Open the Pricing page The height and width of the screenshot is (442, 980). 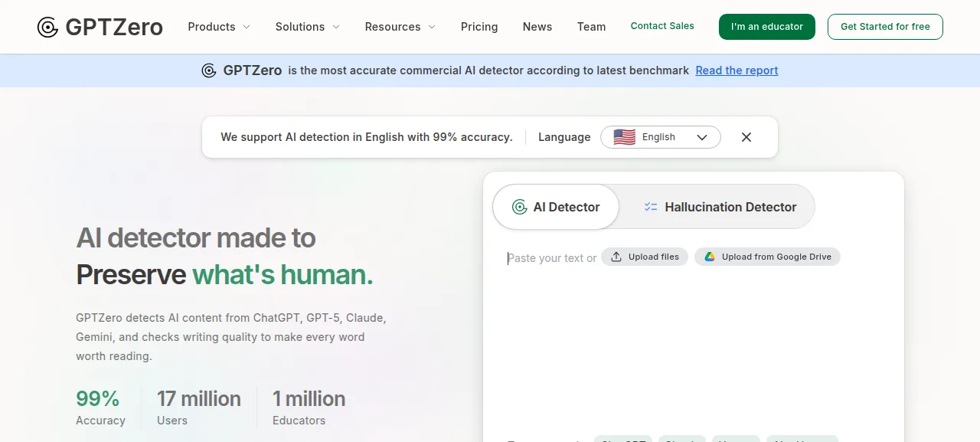tap(479, 27)
